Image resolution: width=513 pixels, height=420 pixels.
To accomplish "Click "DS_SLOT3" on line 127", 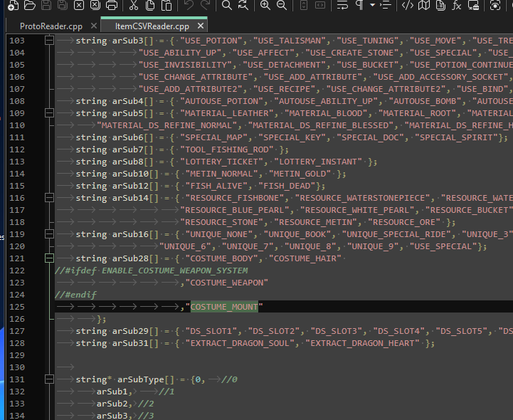I will coord(337,331).
